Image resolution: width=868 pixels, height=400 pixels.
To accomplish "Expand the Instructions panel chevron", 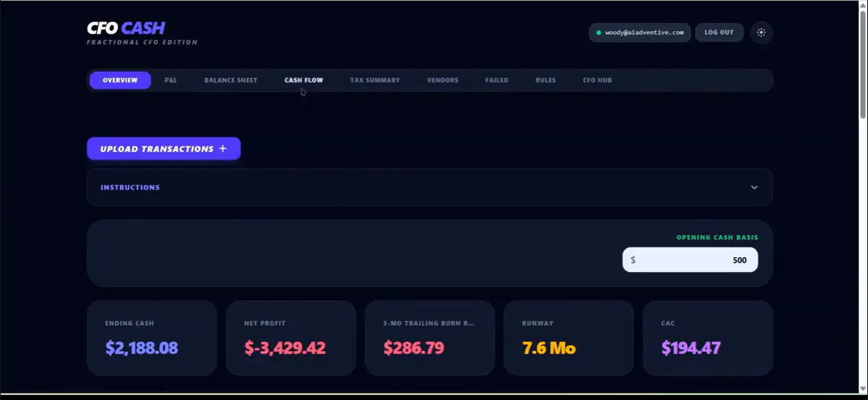I will tap(754, 187).
